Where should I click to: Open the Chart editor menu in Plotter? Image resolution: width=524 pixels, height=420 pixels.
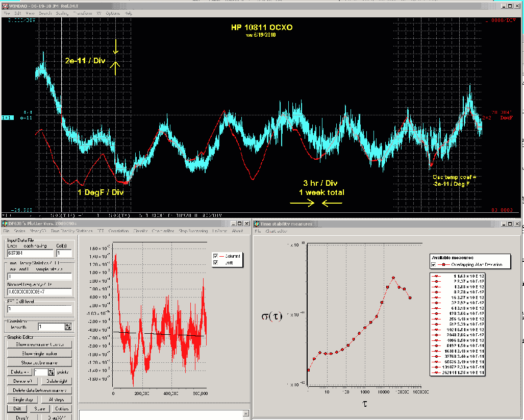[163, 231]
